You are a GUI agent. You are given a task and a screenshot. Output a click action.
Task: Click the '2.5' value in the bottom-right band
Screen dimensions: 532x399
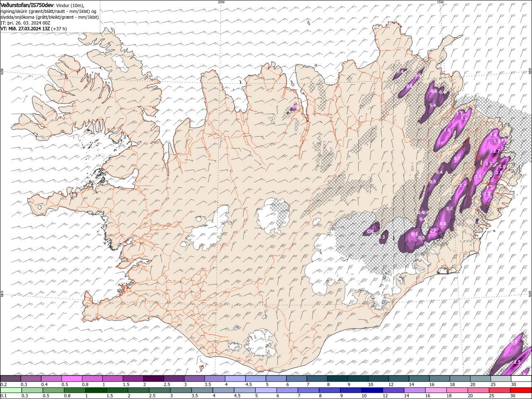pyautogui.click(x=517, y=362)
